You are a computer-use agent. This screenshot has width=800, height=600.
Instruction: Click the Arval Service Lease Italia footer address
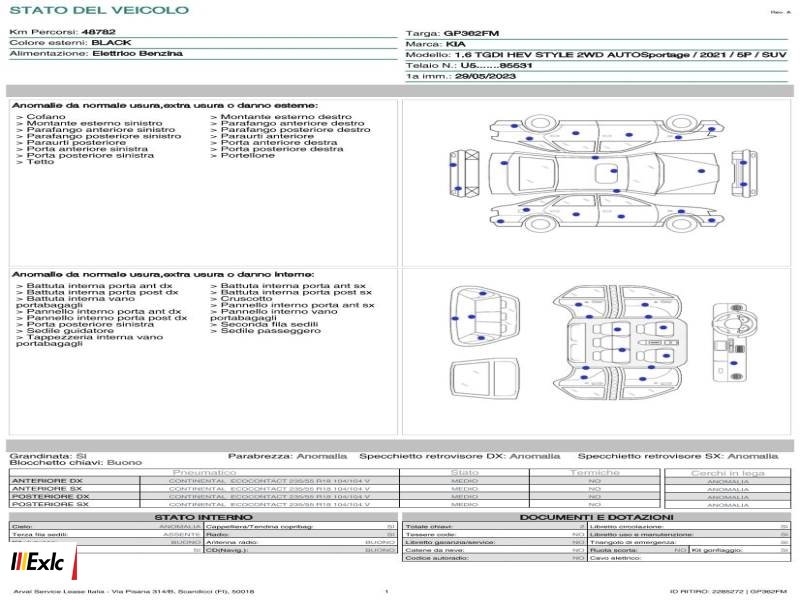[x=134, y=591]
